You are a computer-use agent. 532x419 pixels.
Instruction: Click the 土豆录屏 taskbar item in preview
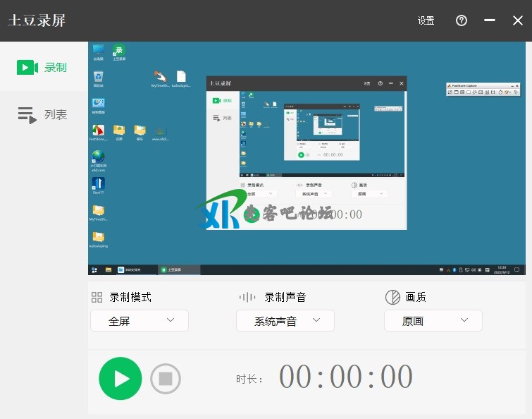[x=178, y=269]
